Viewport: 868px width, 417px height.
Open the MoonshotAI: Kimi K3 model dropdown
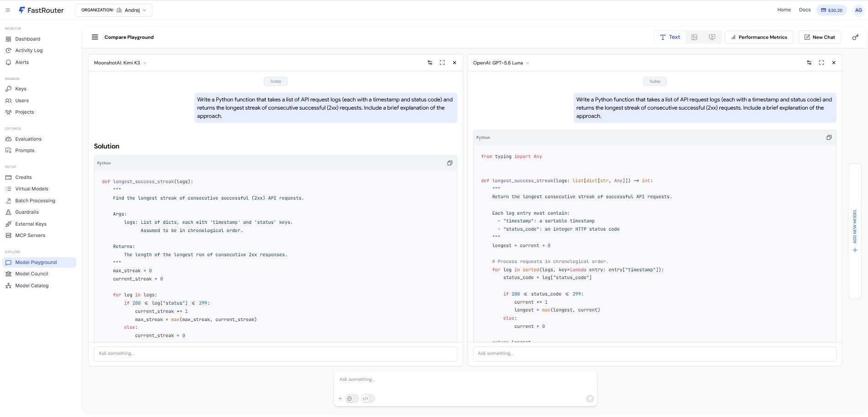pyautogui.click(x=120, y=63)
